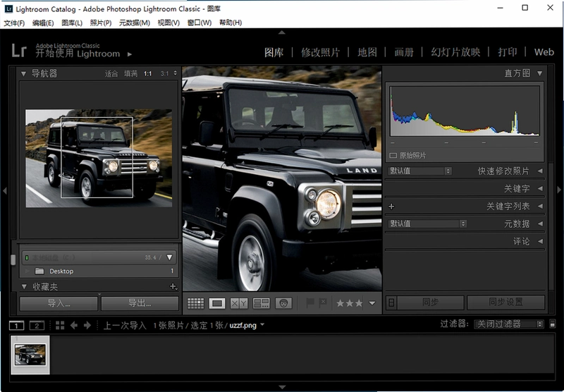Open navigator zoom ratio stepper arrows

pyautogui.click(x=175, y=73)
